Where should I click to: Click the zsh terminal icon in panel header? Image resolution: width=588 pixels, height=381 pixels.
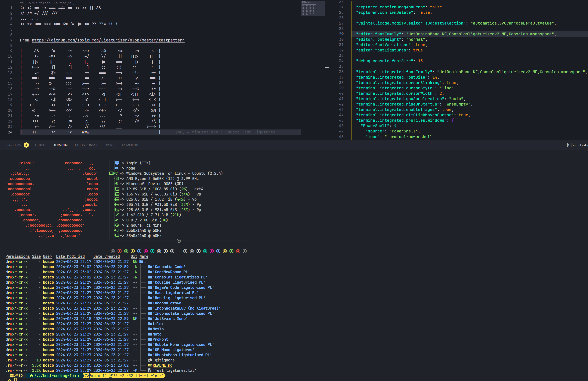pos(569,145)
